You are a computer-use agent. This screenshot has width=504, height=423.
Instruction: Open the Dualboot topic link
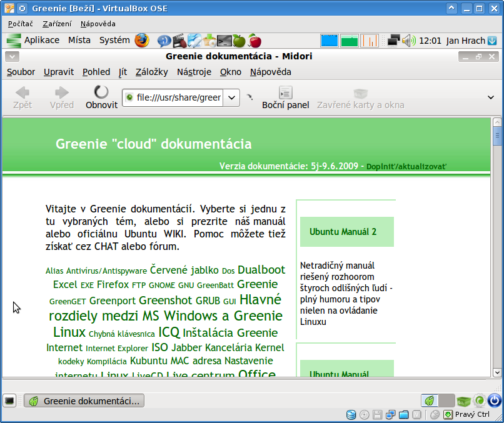pyautogui.click(x=261, y=270)
